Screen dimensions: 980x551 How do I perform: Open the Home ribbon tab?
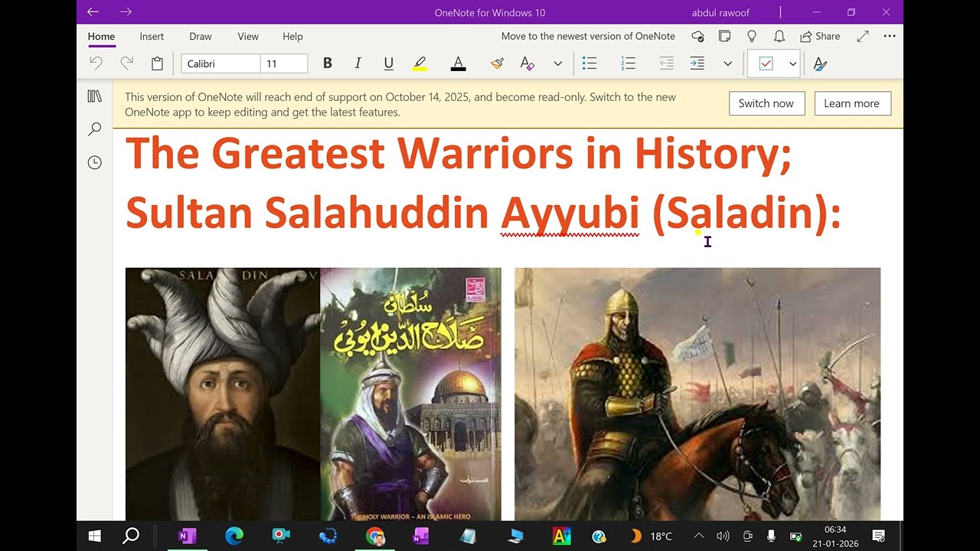pyautogui.click(x=101, y=36)
